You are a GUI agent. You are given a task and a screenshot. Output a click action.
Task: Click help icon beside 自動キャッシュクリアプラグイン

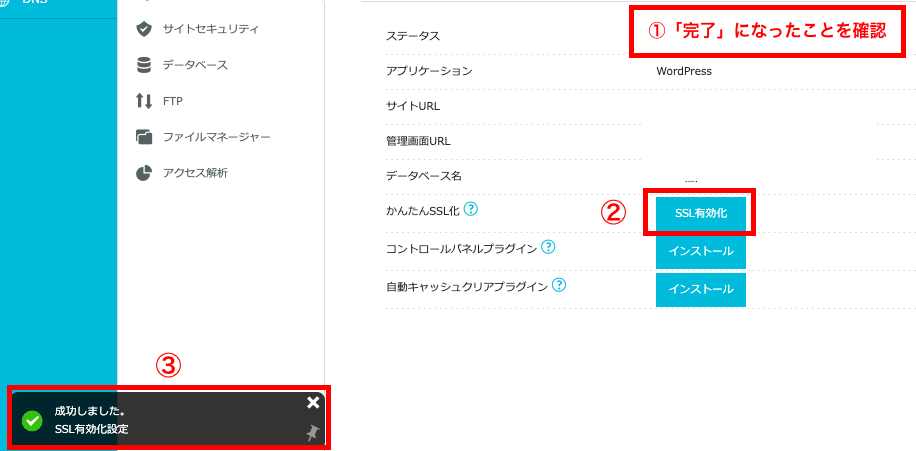click(x=560, y=285)
